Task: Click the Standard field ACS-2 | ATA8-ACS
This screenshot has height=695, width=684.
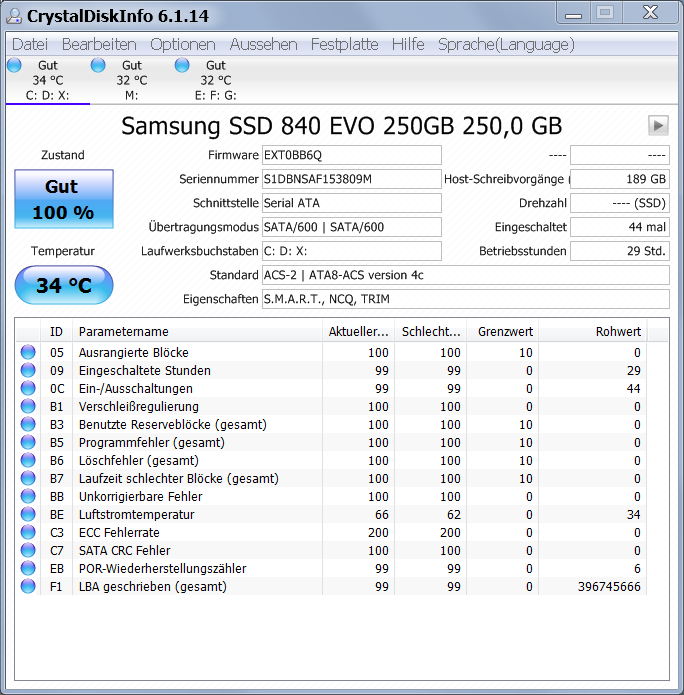Action: (465, 275)
